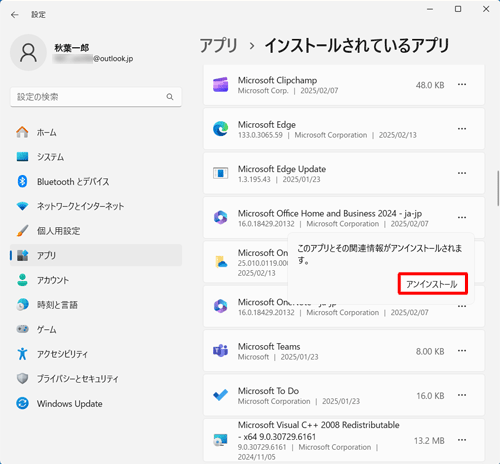
Task: Open more options for Microsoft To Do
Action: 462,395
